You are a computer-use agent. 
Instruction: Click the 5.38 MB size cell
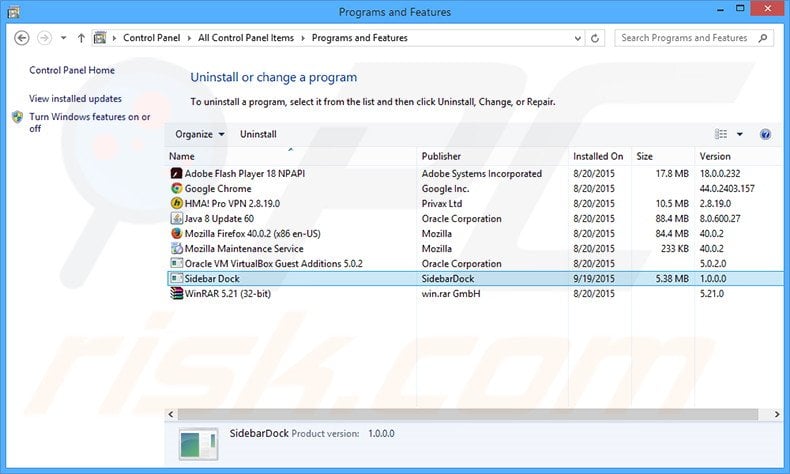click(x=672, y=279)
